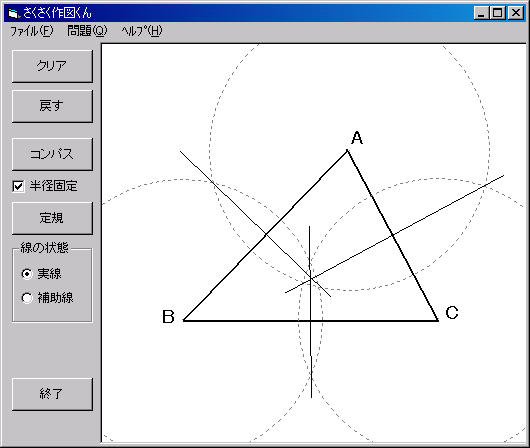Select the 定規 ruler tool
This screenshot has height=448, width=530.
tap(52, 218)
